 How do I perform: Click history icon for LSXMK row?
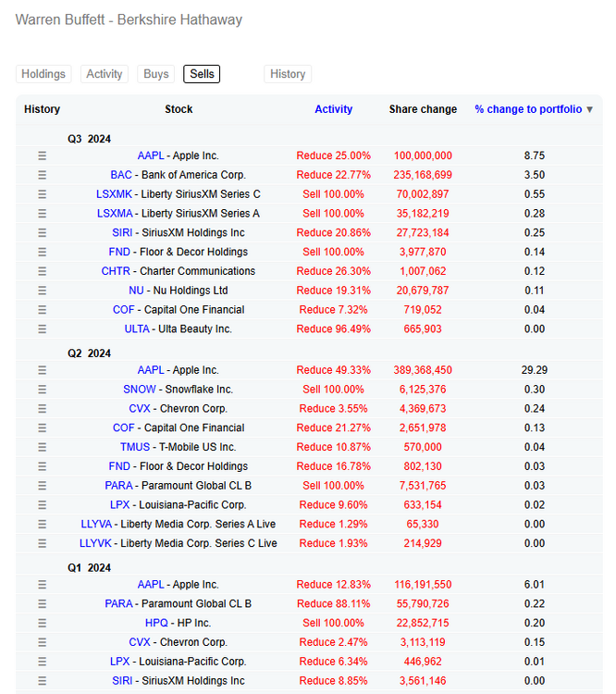click(42, 194)
